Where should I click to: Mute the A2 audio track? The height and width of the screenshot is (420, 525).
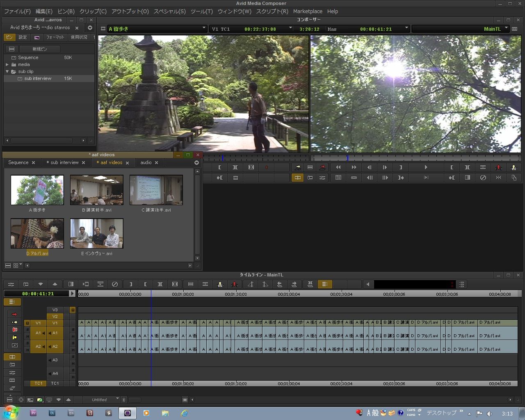[73, 350]
